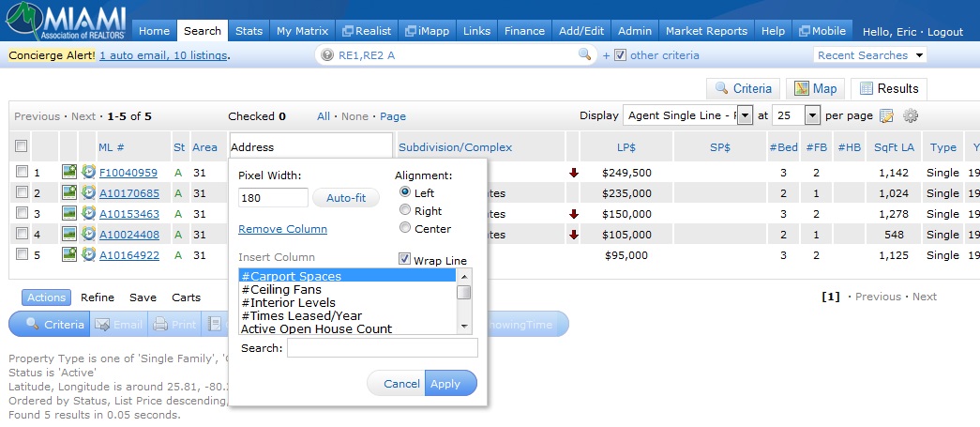Screen dimensions: 980x427
Task: Open the gear settings icon near per page
Action: tap(910, 116)
